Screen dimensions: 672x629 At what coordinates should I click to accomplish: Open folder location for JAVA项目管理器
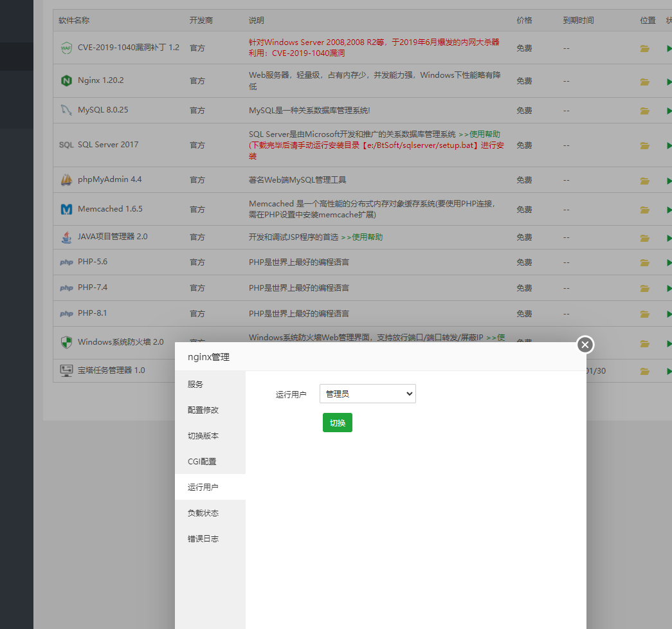[644, 238]
